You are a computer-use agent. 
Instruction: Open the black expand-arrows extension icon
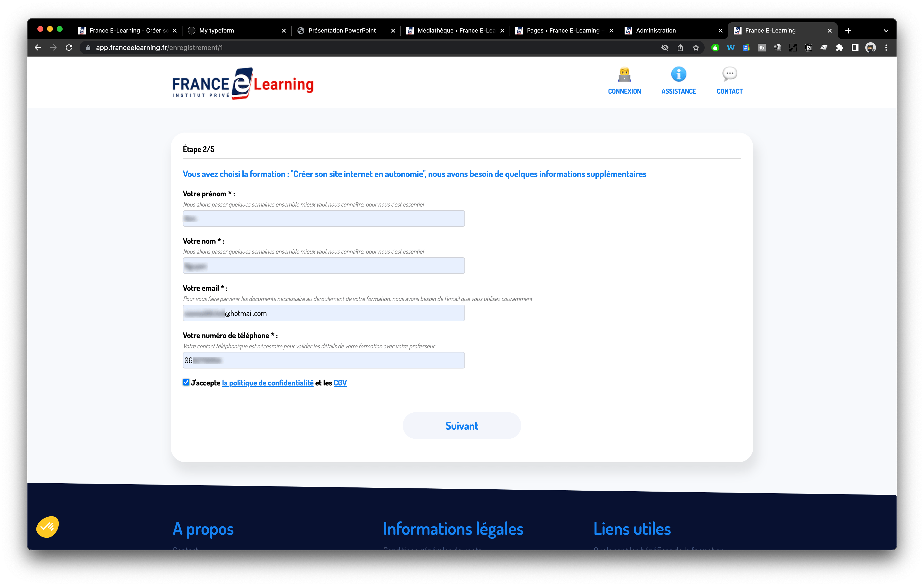coord(793,48)
